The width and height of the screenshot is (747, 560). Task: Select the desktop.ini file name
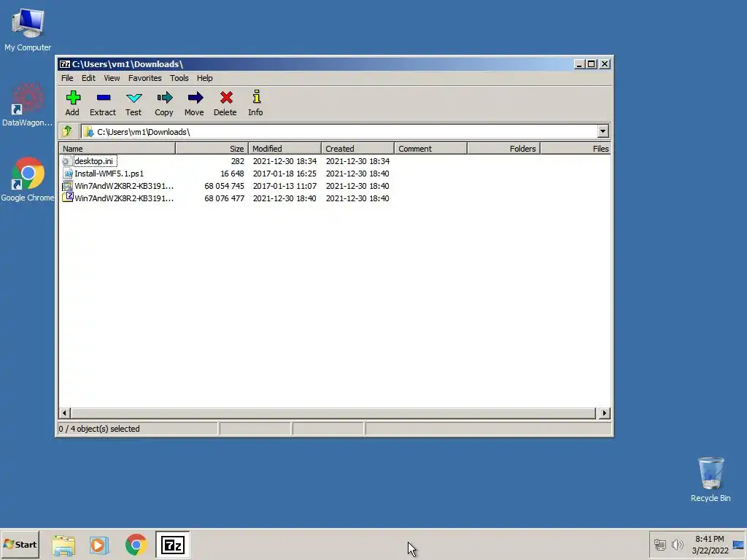click(94, 161)
